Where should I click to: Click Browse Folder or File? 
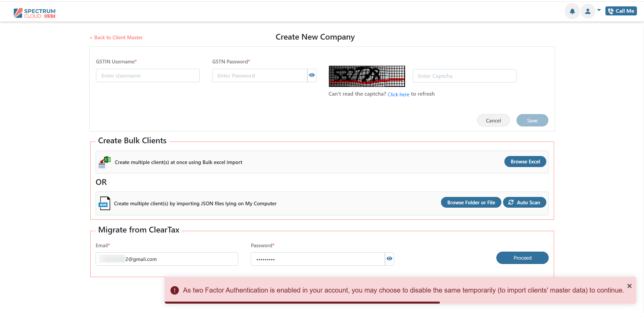pyautogui.click(x=471, y=203)
